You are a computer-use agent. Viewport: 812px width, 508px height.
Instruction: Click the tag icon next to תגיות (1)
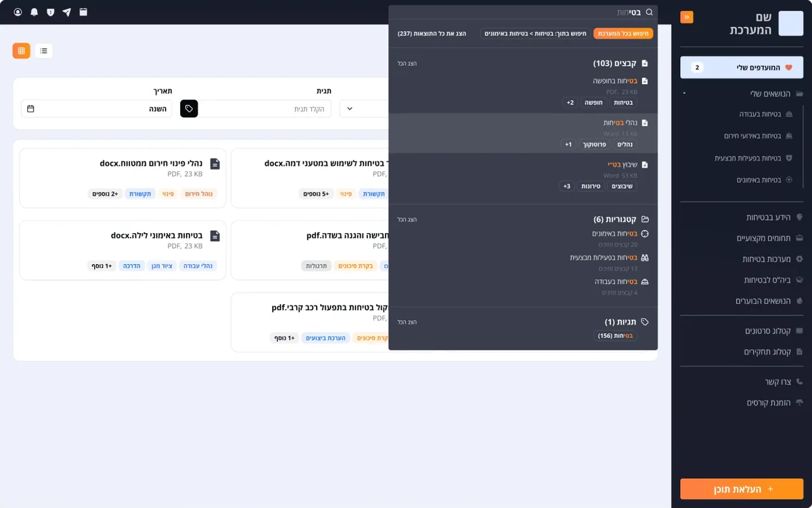645,322
